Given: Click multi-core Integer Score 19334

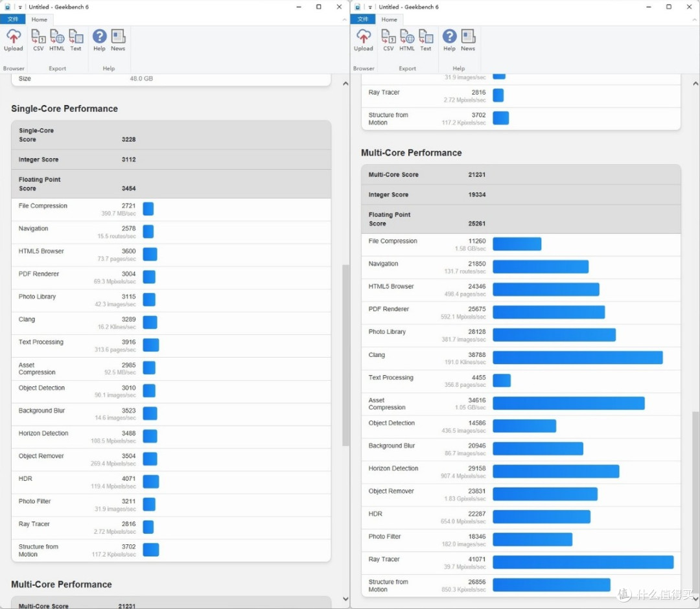Looking at the screenshot, I should point(477,194).
